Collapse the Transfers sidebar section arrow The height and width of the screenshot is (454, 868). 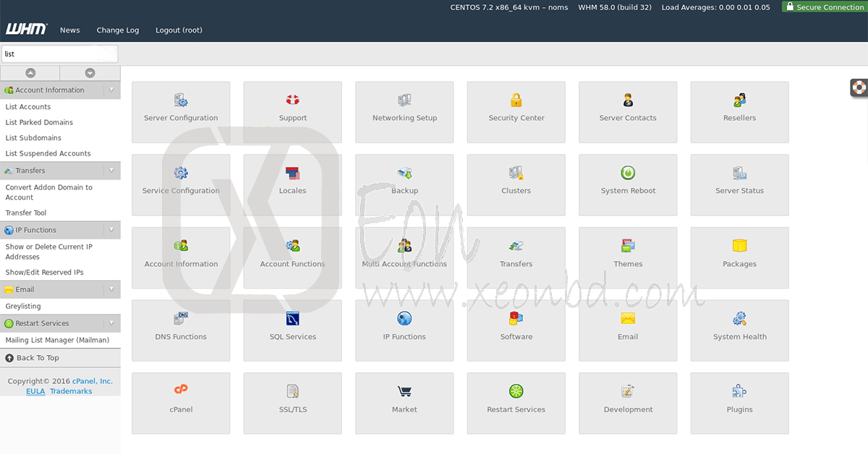coord(111,171)
